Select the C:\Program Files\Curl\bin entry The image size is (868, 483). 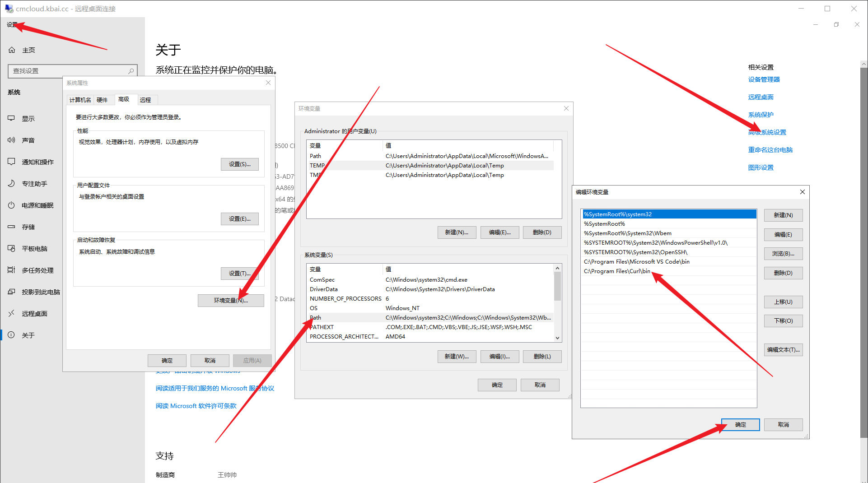(617, 271)
